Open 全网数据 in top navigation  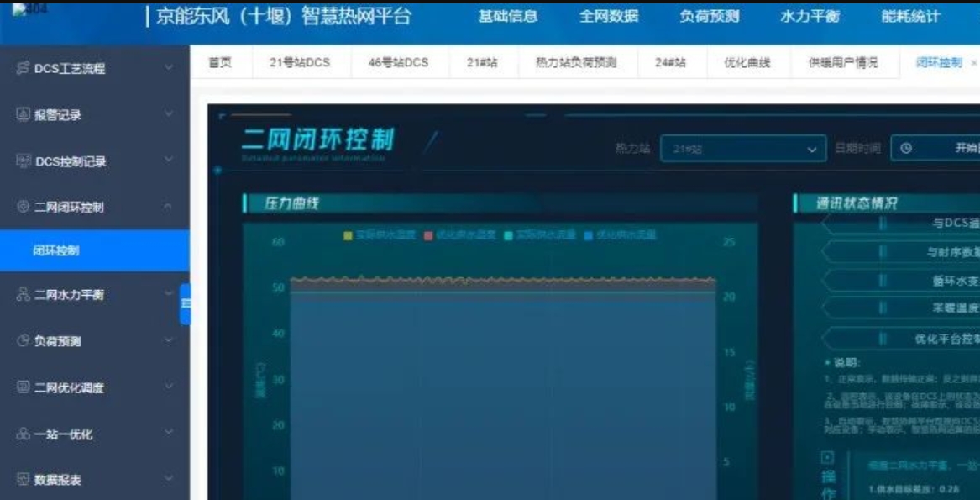pyautogui.click(x=608, y=18)
